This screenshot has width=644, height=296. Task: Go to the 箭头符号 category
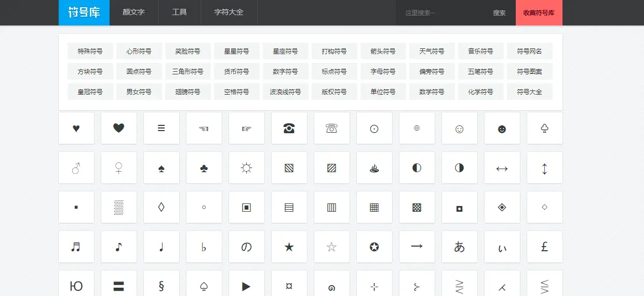coord(383,51)
